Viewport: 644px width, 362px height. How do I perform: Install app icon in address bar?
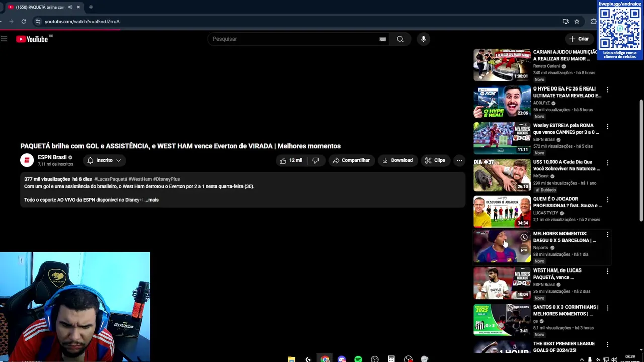coord(566,21)
